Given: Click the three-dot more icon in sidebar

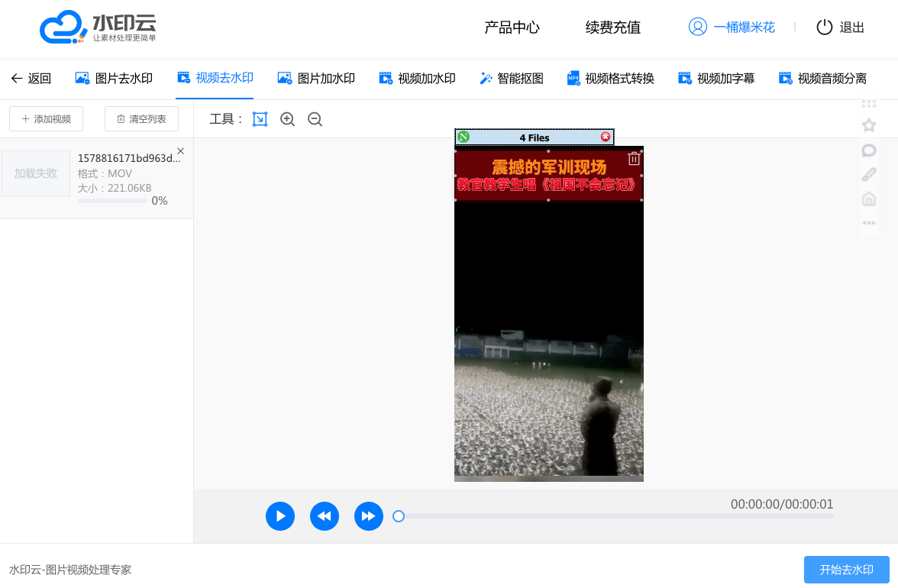Looking at the screenshot, I should pos(869,223).
